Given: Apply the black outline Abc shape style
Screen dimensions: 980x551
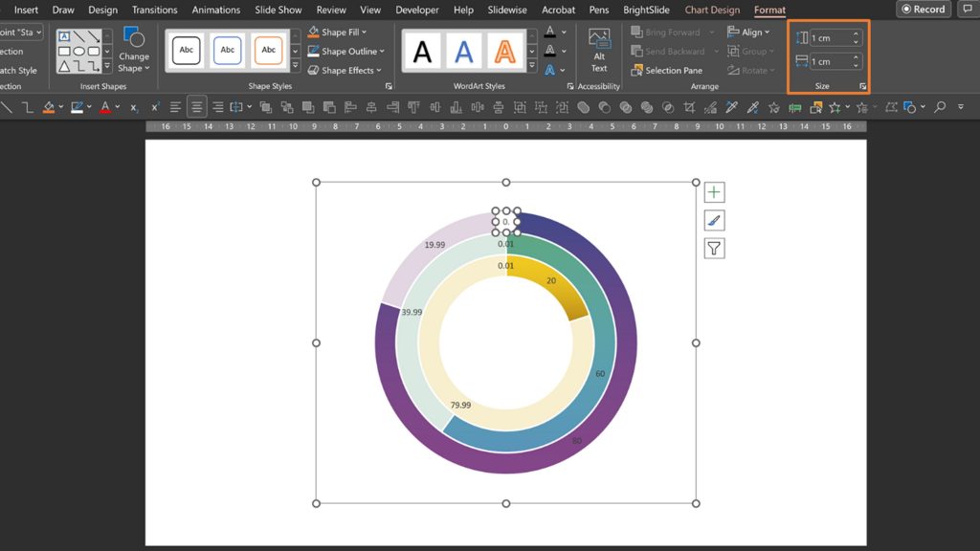Looking at the screenshot, I should (187, 50).
